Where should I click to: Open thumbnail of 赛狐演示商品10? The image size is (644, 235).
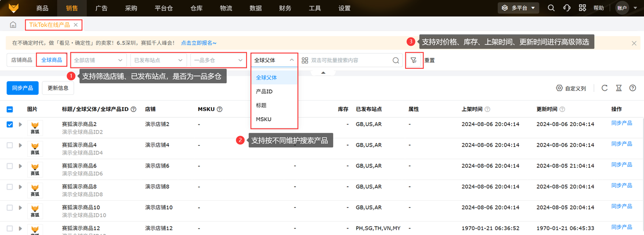coord(35,211)
